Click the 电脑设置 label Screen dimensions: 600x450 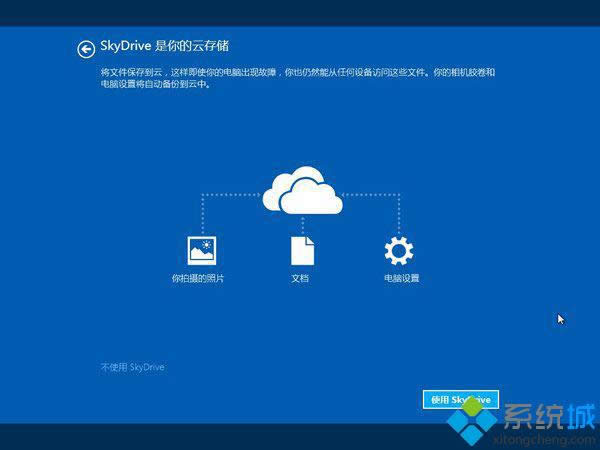click(x=401, y=278)
